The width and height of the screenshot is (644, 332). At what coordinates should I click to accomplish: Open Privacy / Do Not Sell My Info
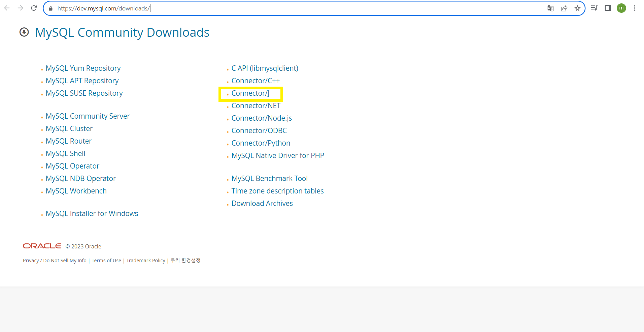pyautogui.click(x=55, y=261)
